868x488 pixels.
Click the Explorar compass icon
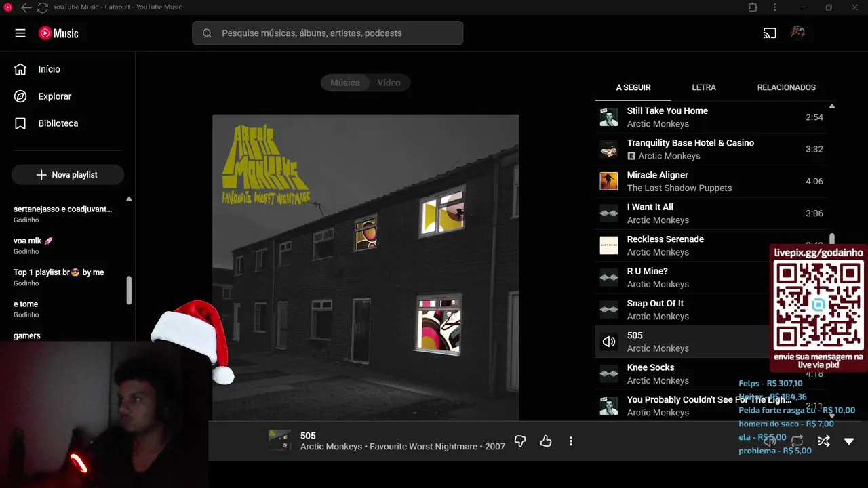click(x=20, y=96)
